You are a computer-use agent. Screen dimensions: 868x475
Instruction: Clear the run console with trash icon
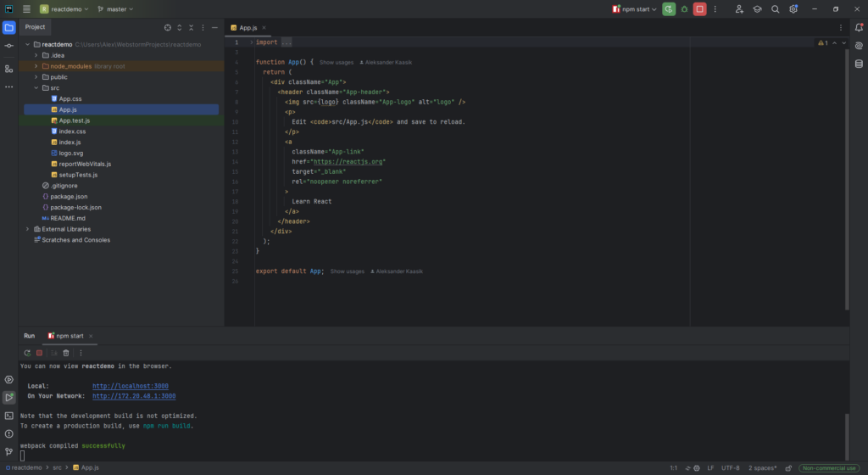pyautogui.click(x=66, y=353)
